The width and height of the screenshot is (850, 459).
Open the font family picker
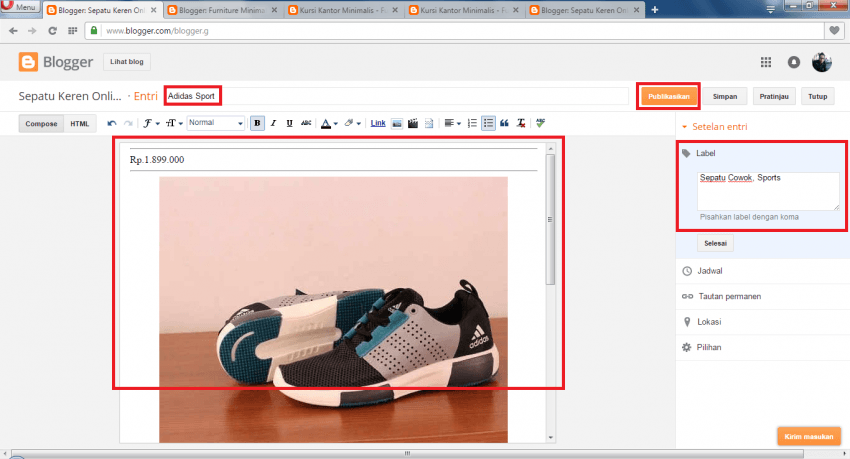click(151, 123)
